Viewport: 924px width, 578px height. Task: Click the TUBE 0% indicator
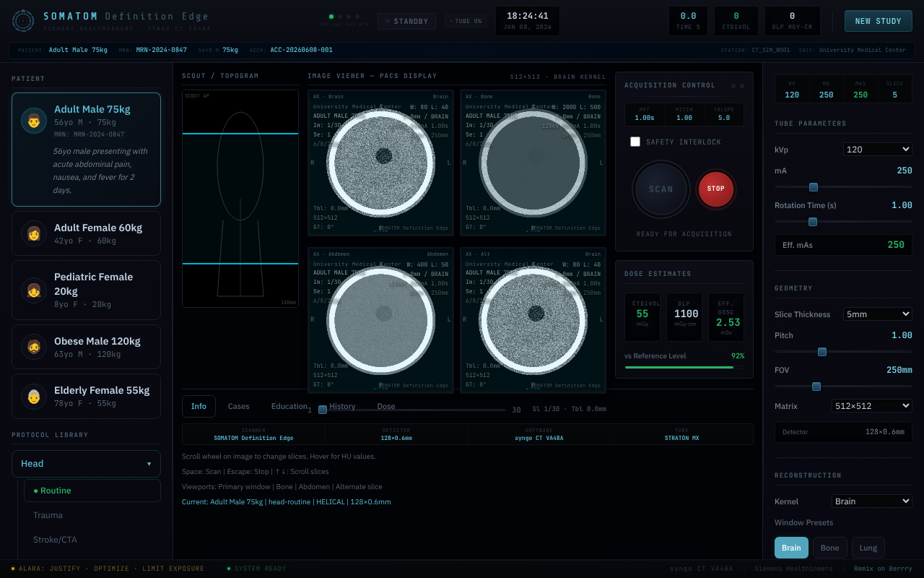click(466, 21)
